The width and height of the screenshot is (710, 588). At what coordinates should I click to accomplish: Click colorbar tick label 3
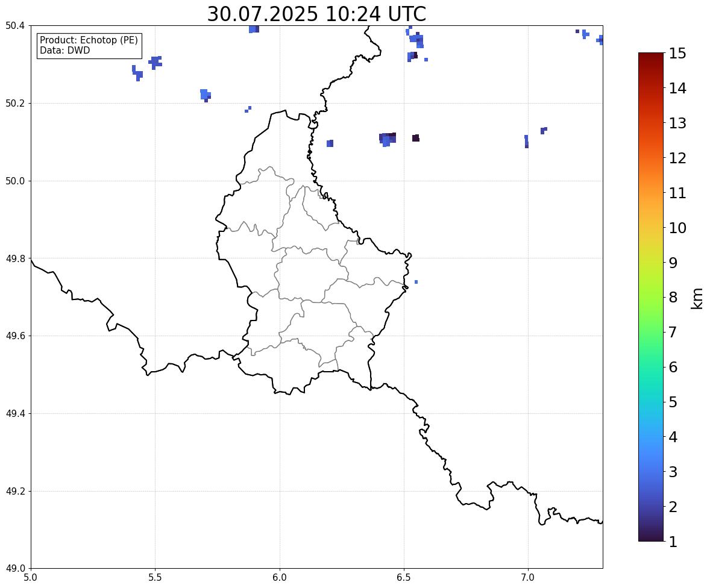tap(673, 472)
